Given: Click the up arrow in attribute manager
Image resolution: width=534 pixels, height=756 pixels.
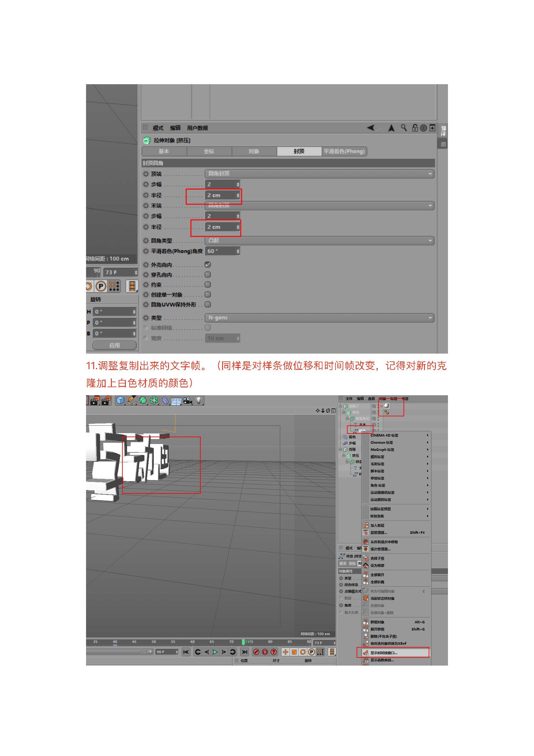Looking at the screenshot, I should point(391,128).
